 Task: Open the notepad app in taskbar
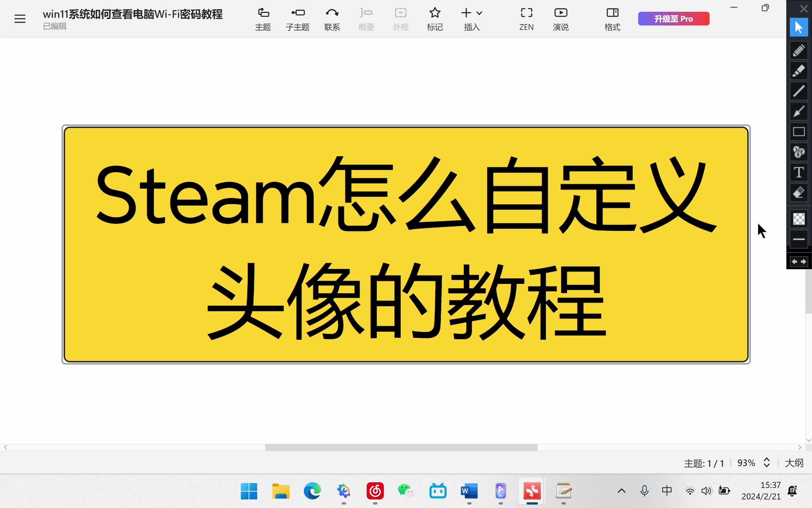click(564, 491)
